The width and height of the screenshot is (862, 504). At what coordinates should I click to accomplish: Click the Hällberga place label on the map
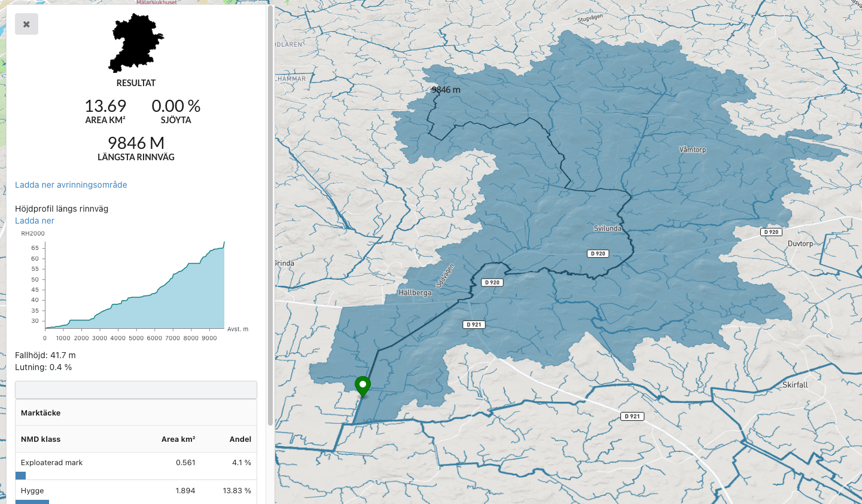coord(415,293)
